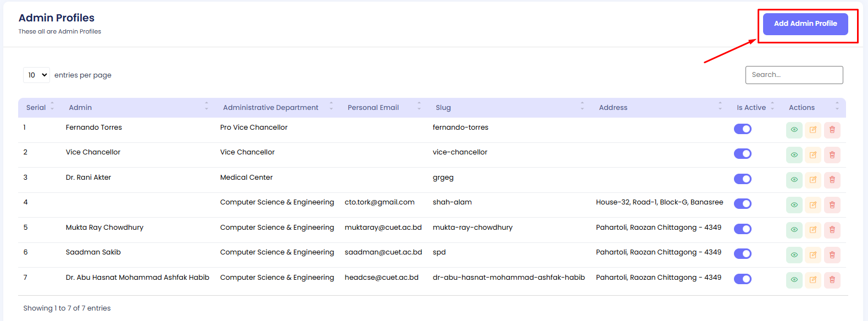The height and width of the screenshot is (321, 868).
Task: Delete the Saadman Sakib profile
Action: click(832, 255)
